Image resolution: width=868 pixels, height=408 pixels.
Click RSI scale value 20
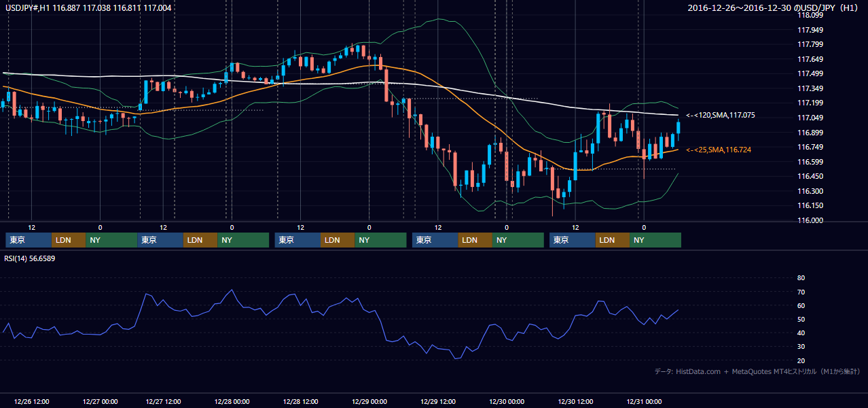801,360
